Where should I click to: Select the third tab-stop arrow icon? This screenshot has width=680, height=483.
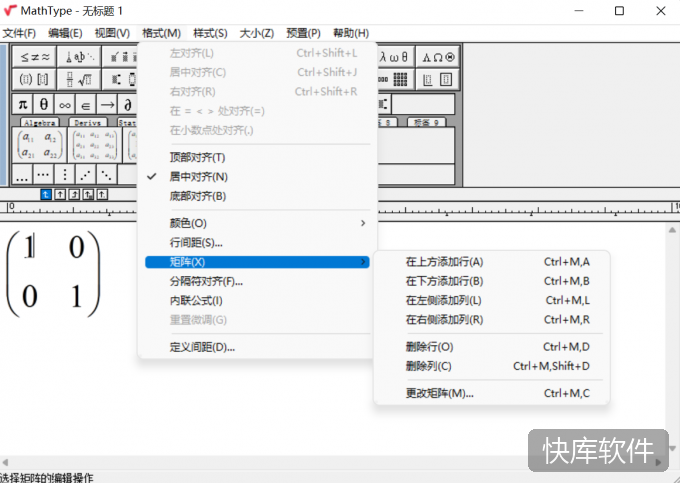pos(74,195)
